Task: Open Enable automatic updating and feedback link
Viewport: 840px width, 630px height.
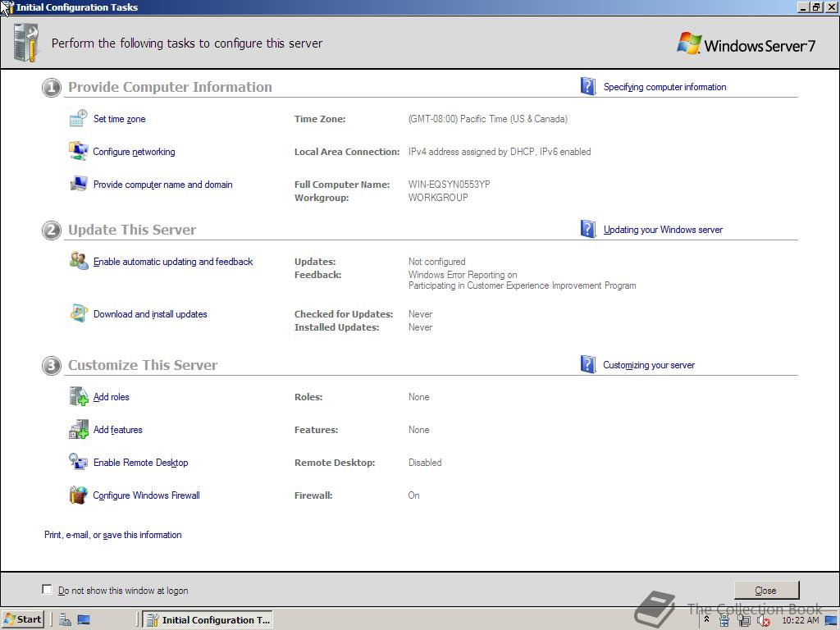Action: click(x=173, y=262)
